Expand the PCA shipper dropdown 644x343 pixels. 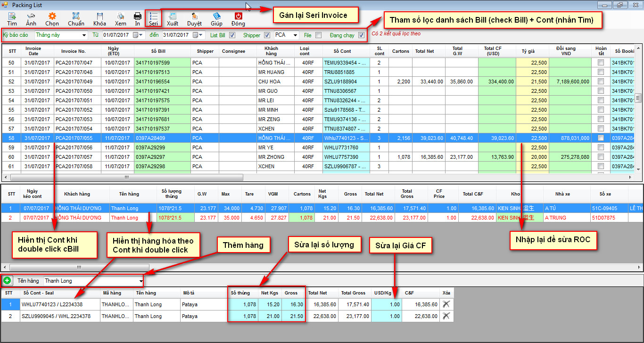[x=296, y=35]
